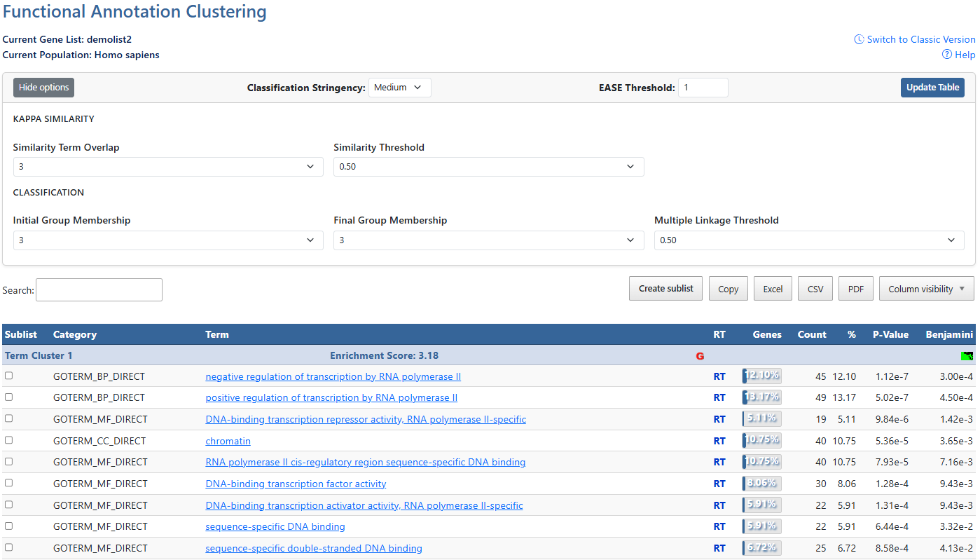
Task: Click the blue gene bar for the chromatin term
Action: (761, 440)
